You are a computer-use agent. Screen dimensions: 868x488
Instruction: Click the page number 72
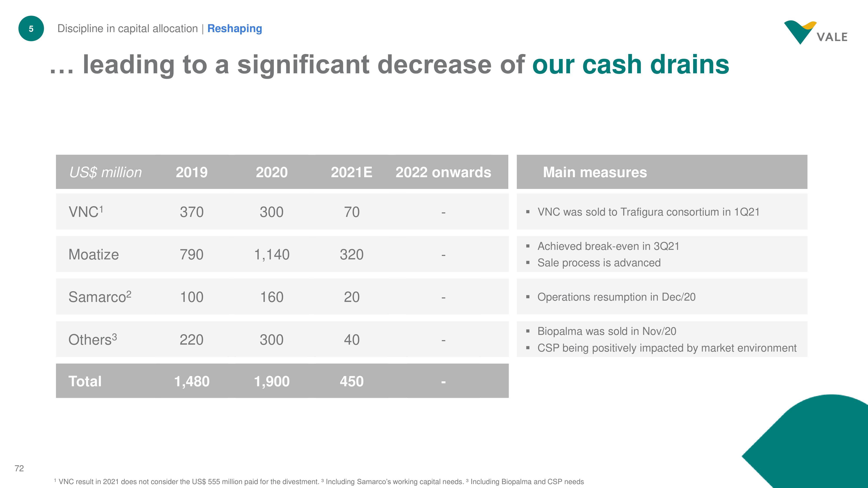pos(19,468)
